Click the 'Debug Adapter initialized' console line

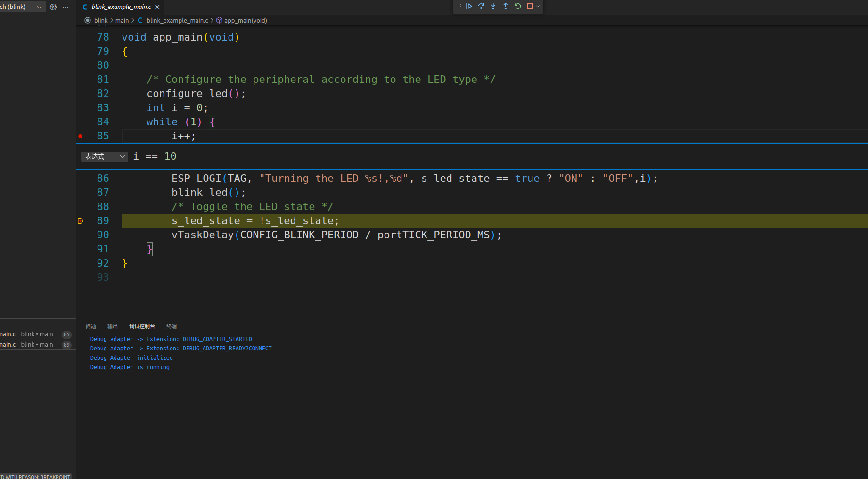pyautogui.click(x=131, y=358)
